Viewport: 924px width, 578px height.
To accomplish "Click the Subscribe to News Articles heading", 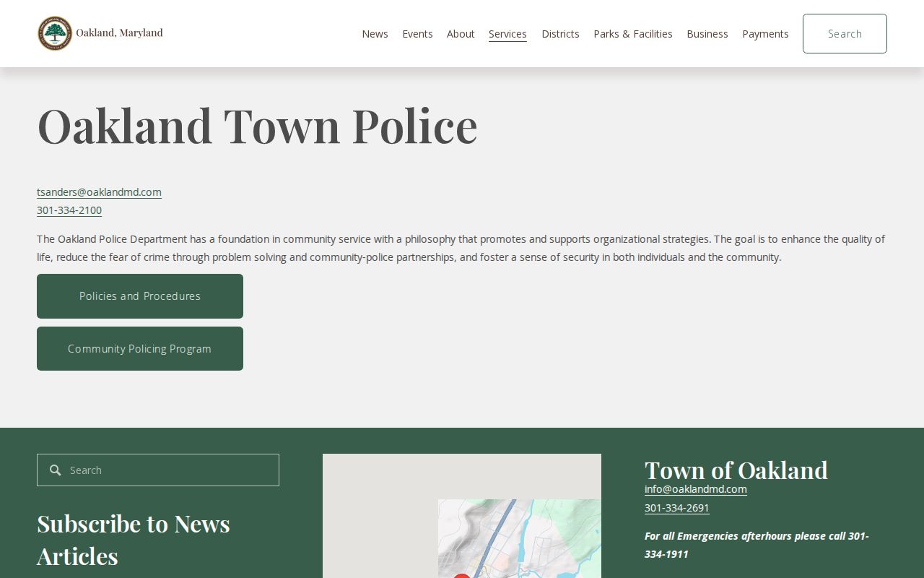I will (x=134, y=540).
